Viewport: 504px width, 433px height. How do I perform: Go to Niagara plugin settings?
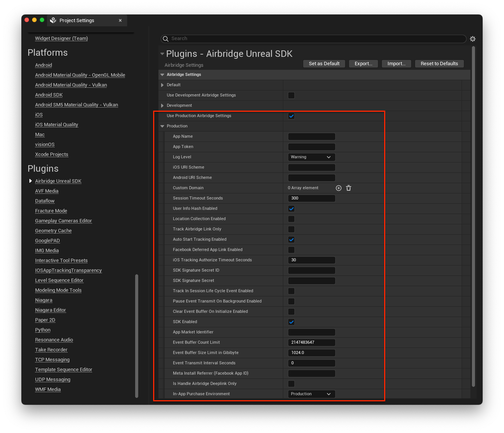44,300
